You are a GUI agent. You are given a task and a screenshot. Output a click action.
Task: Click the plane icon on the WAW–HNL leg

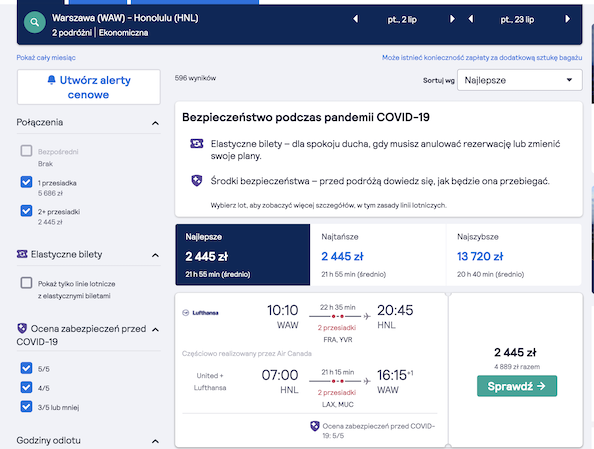366,316
